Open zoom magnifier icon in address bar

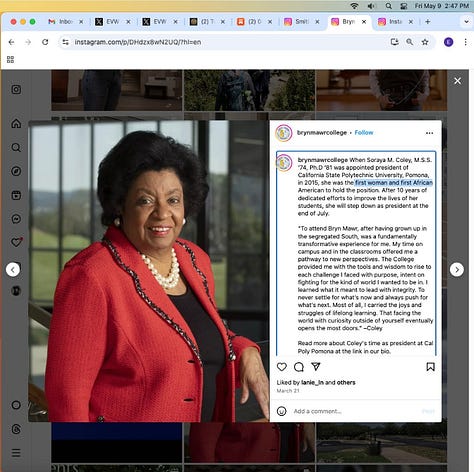(410, 42)
